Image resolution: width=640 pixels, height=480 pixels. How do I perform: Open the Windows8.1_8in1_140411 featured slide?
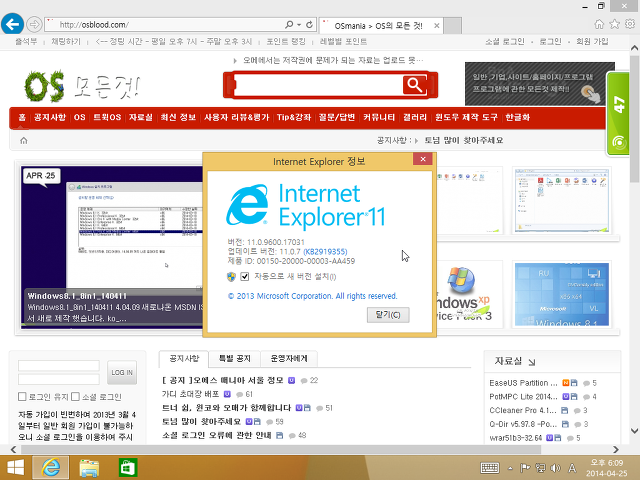click(x=112, y=247)
